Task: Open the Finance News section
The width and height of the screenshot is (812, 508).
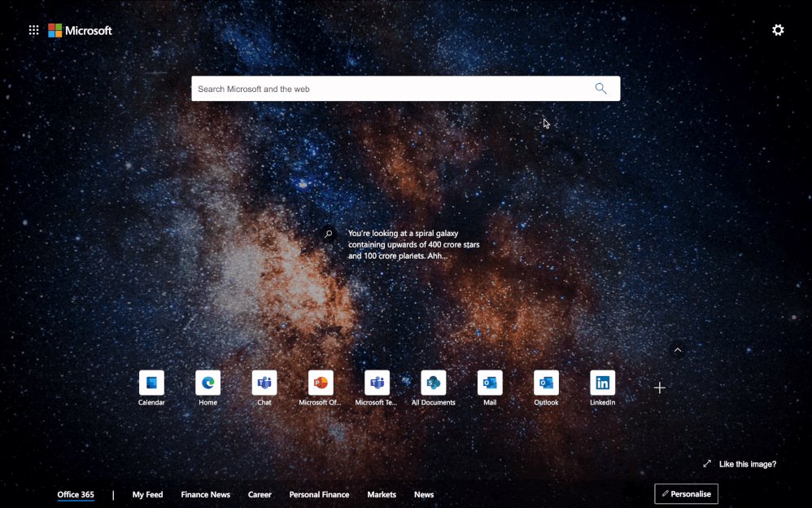Action: pyautogui.click(x=205, y=494)
